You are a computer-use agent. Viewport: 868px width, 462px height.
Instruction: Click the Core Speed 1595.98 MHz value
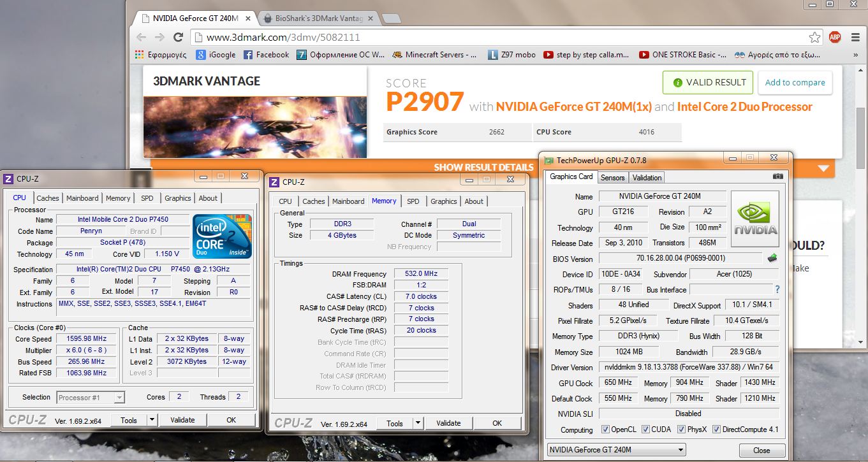87,338
